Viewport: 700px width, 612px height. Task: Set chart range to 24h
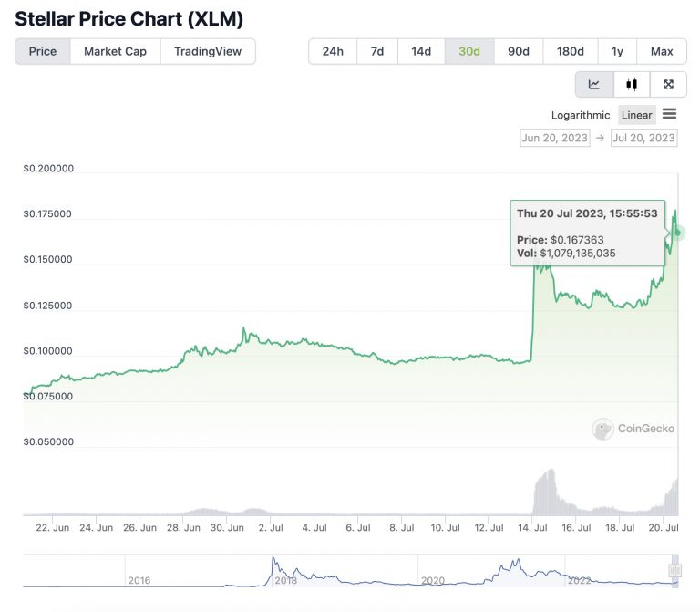click(333, 51)
